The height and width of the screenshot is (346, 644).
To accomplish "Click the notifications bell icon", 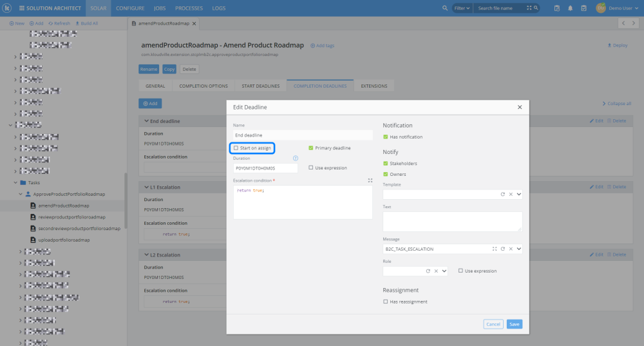I will [x=570, y=8].
